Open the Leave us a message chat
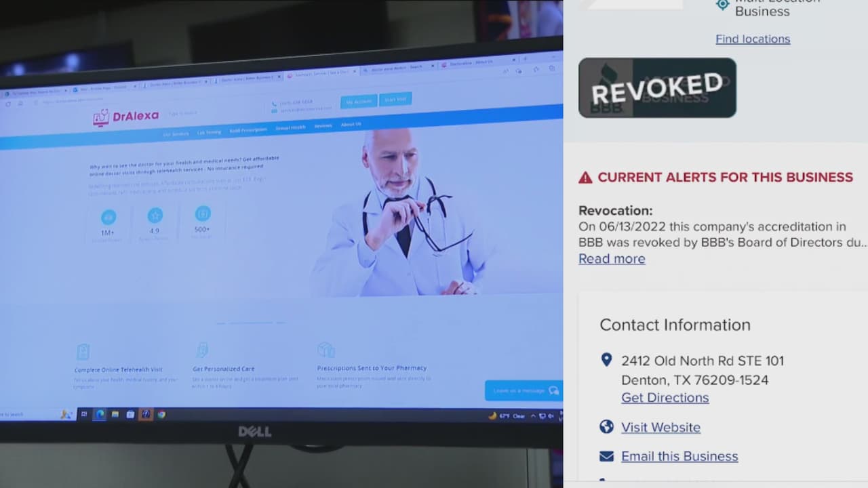The image size is (868, 488). click(524, 390)
